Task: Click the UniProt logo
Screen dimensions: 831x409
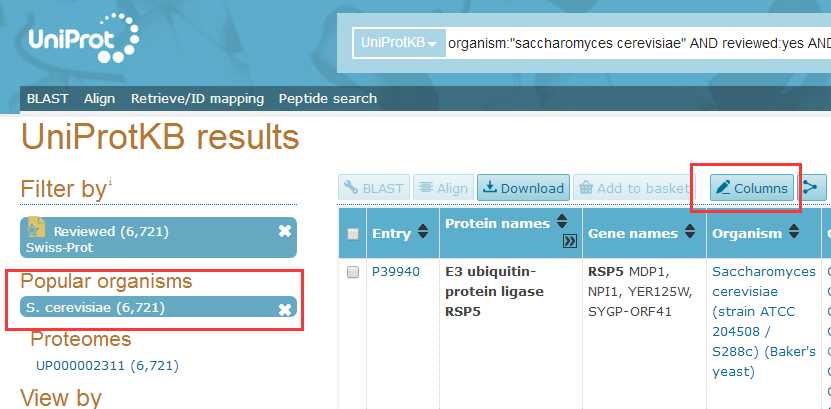Action: pyautogui.click(x=84, y=38)
